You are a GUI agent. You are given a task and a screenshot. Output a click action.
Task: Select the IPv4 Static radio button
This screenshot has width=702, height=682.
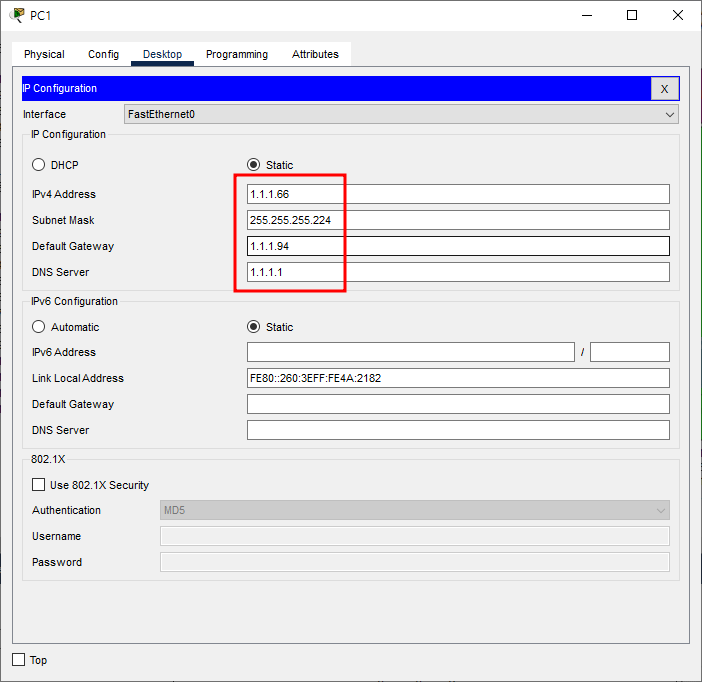253,165
